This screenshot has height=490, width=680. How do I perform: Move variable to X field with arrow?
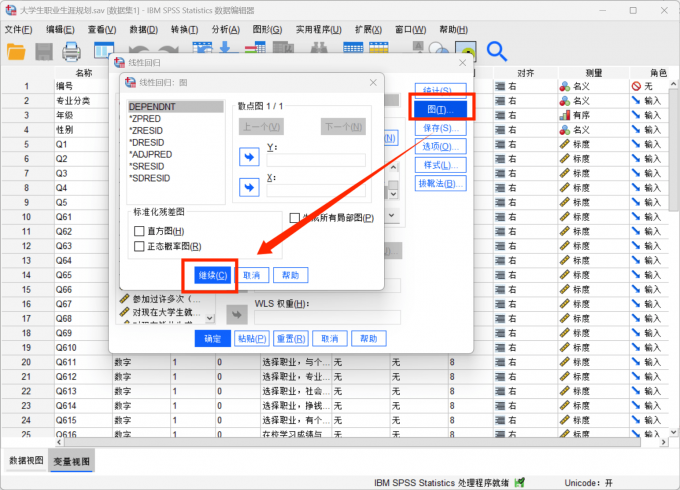tap(249, 187)
